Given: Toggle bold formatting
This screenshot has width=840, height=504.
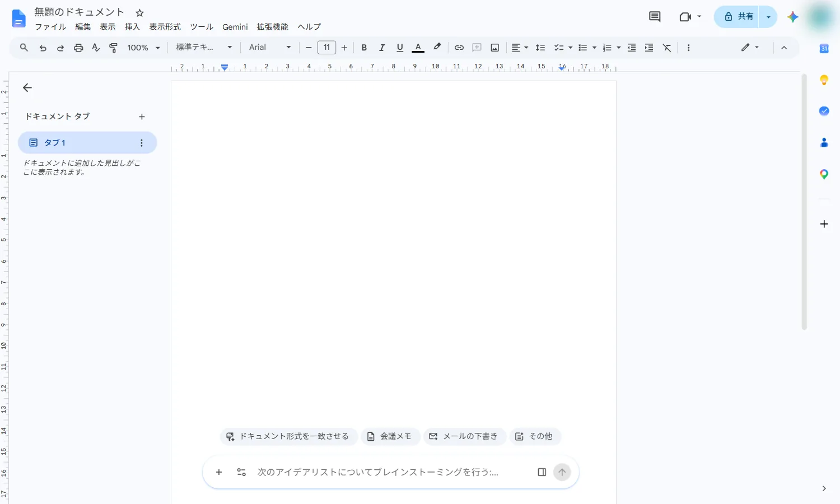Looking at the screenshot, I should pos(364,48).
